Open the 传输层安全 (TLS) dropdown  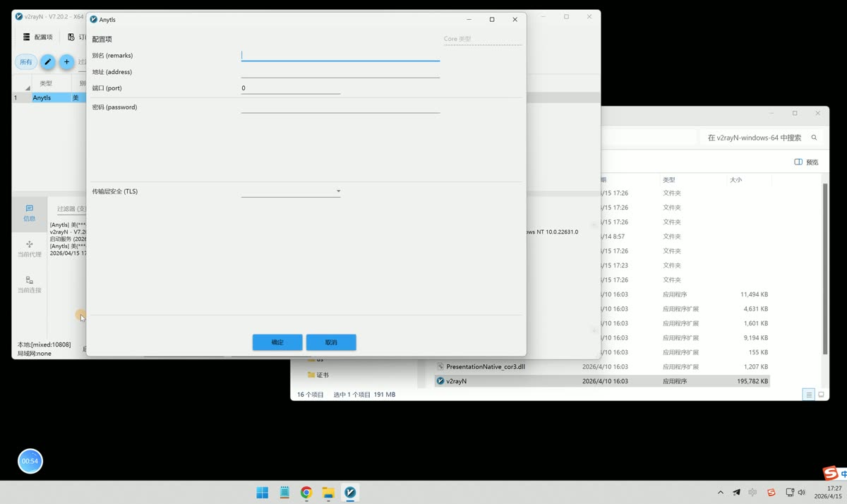[291, 191]
